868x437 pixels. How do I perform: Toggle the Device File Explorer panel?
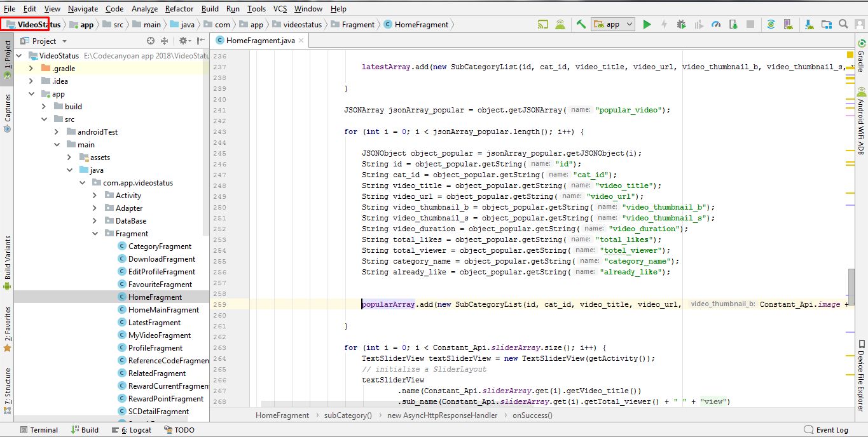861,375
